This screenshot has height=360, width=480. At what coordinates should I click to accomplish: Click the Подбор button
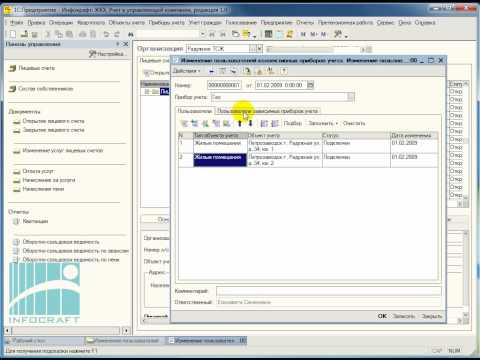293,123
